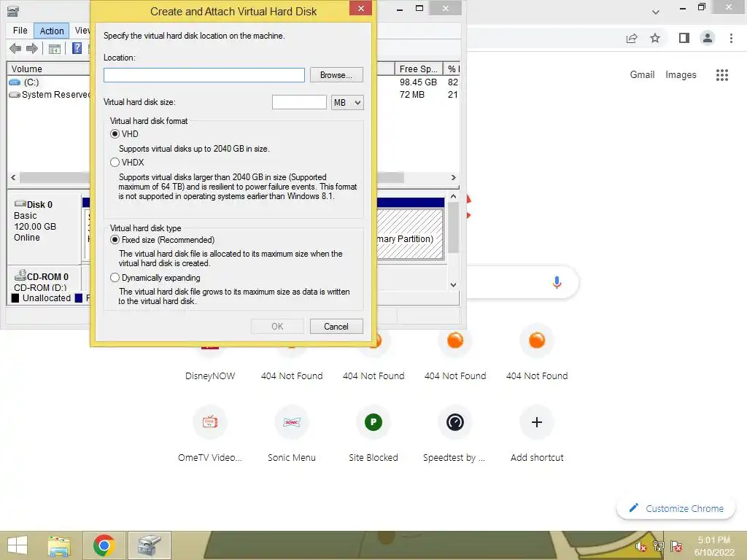
Task: Open Chrome three-dot menu
Action: click(731, 38)
